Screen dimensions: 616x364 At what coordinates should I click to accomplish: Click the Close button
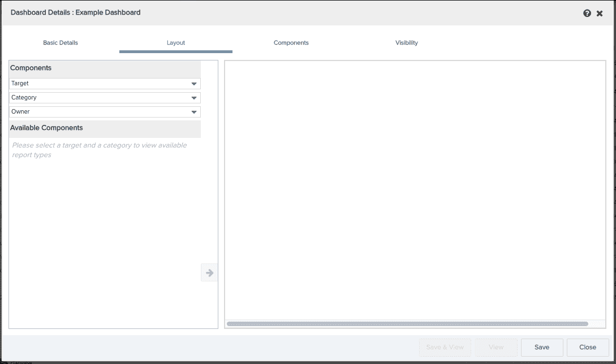pos(587,347)
